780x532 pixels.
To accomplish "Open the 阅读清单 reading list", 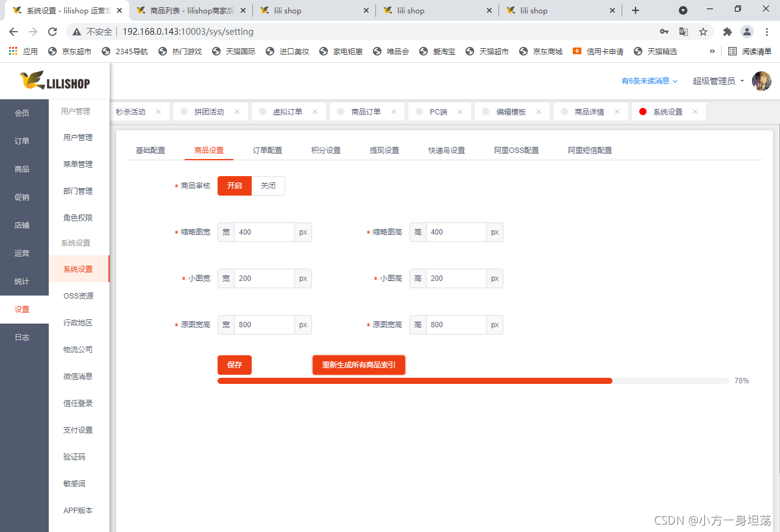I will 750,51.
